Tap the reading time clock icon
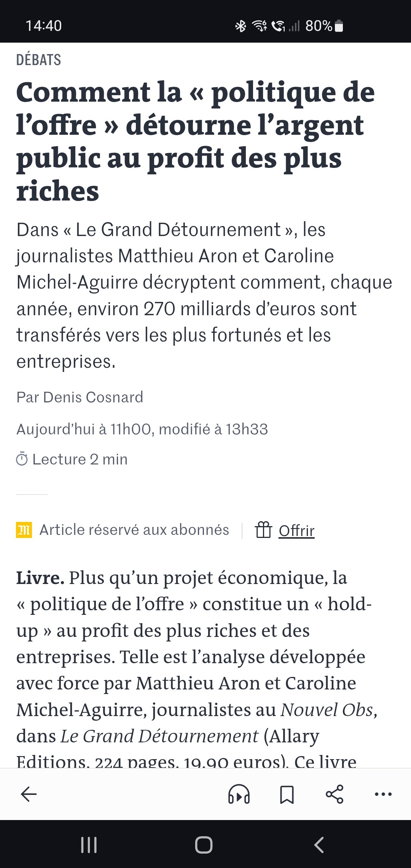The image size is (411, 868). 22,460
